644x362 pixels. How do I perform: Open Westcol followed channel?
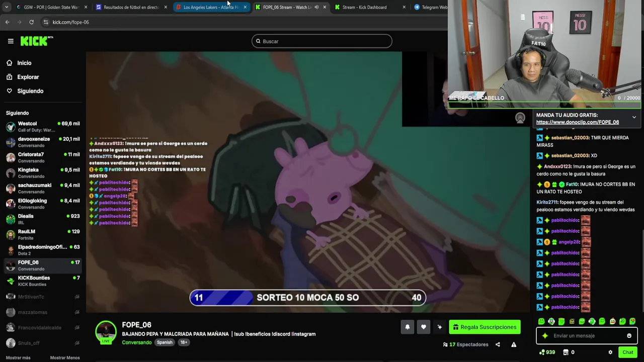click(x=43, y=127)
